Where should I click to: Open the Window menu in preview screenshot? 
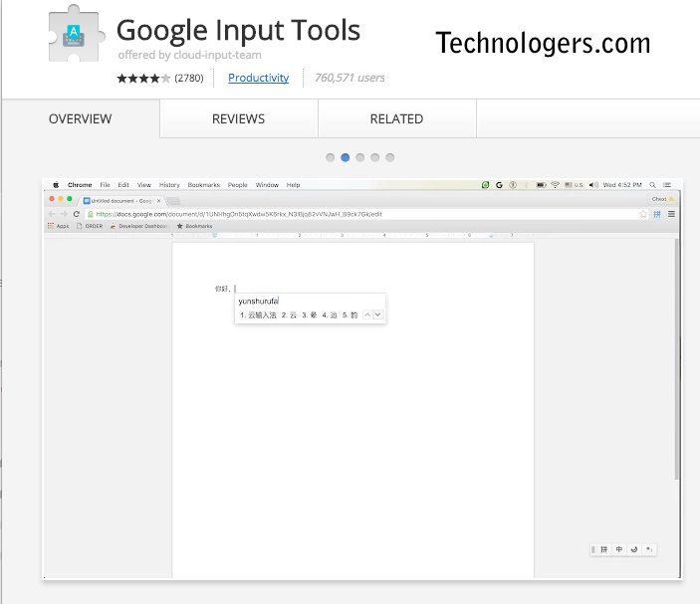coord(267,185)
